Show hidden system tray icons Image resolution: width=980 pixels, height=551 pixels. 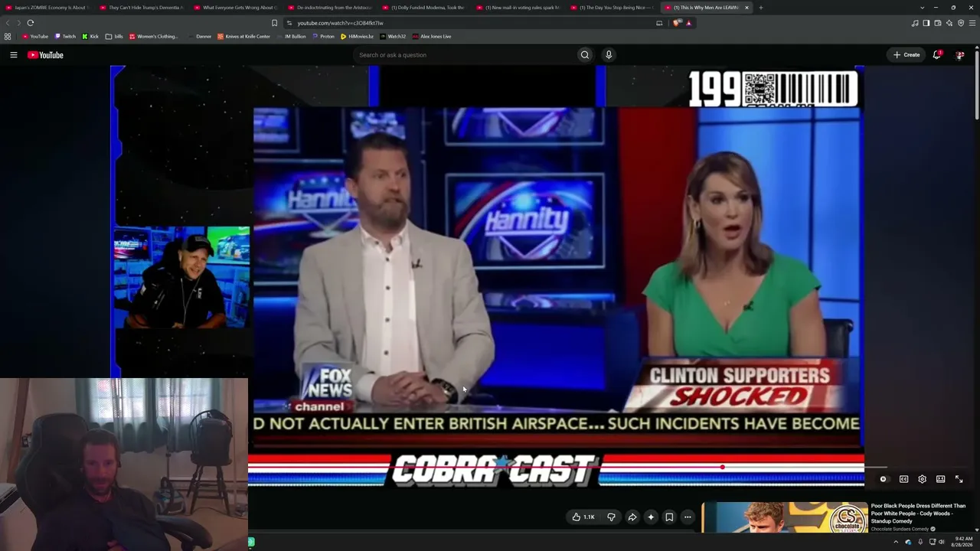click(x=896, y=542)
